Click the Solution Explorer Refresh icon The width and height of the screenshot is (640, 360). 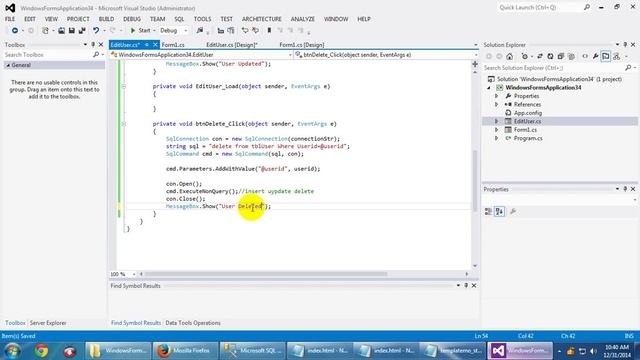point(550,56)
